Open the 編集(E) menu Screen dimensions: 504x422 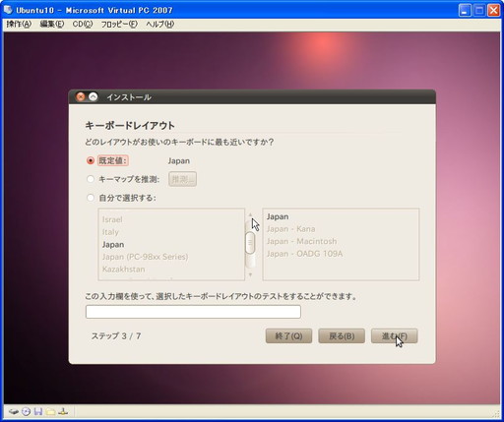(52, 24)
